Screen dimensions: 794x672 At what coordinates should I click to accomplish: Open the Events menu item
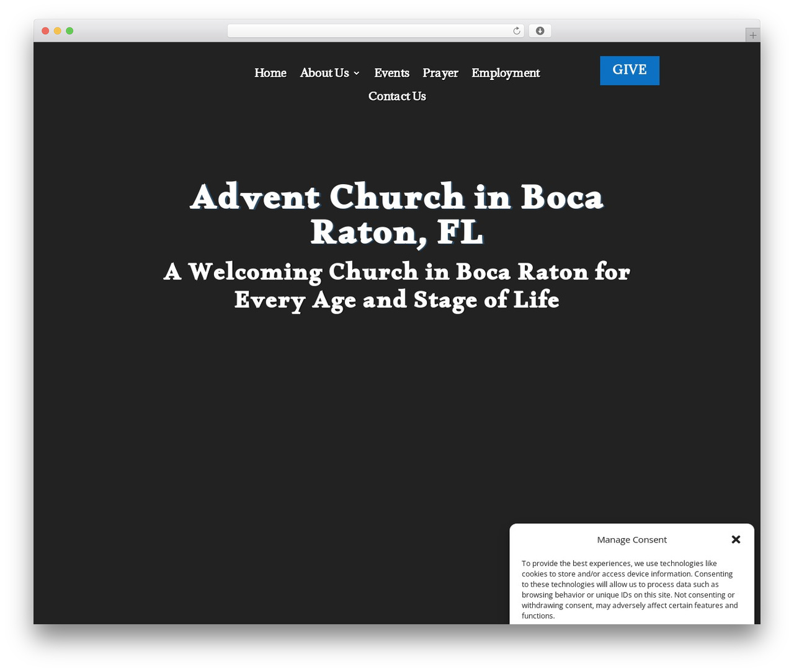point(391,73)
